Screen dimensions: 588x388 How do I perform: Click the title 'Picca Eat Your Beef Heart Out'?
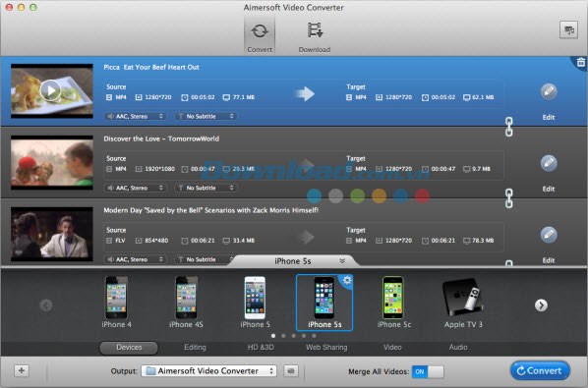coord(151,68)
